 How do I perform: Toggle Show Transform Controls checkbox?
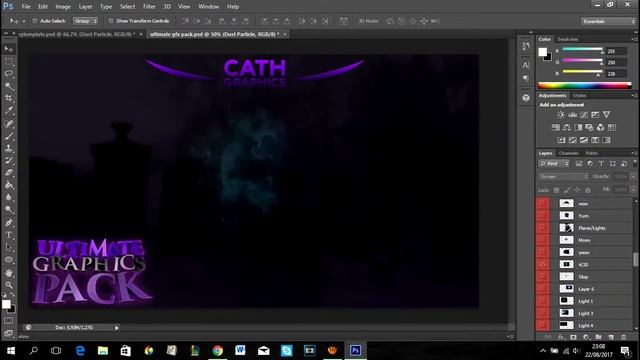point(111,21)
